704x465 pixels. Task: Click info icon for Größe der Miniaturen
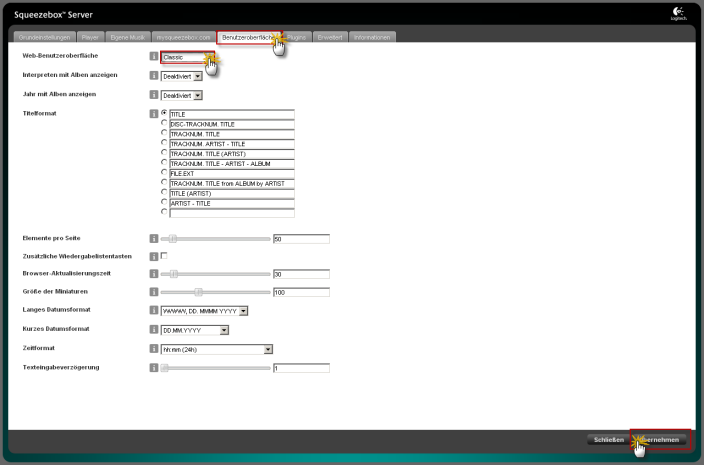(153, 292)
